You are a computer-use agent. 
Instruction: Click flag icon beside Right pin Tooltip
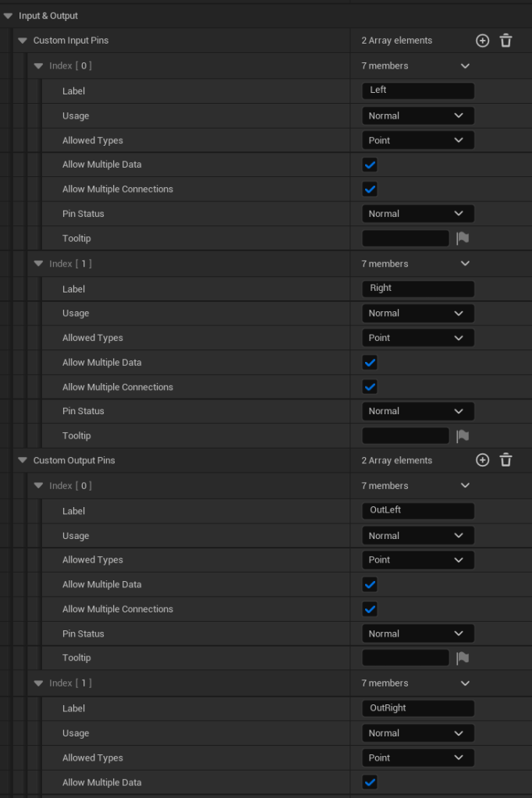click(x=463, y=436)
